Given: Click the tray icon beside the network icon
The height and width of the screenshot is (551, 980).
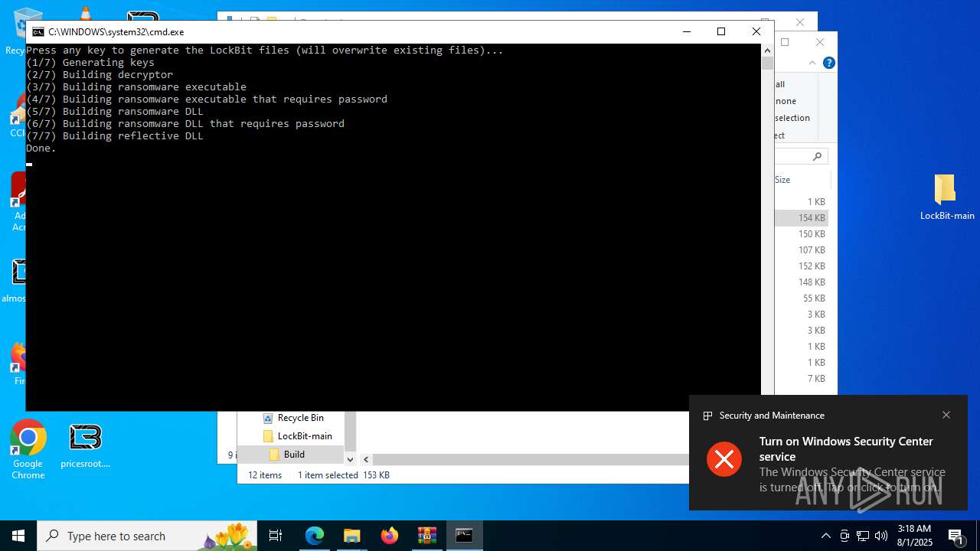Looking at the screenshot, I should tap(844, 536).
